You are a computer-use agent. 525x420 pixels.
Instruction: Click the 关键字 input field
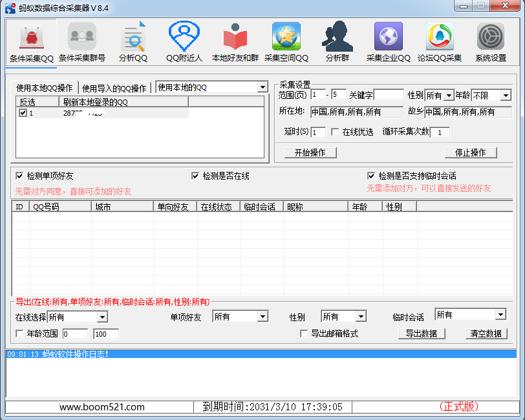(x=389, y=95)
